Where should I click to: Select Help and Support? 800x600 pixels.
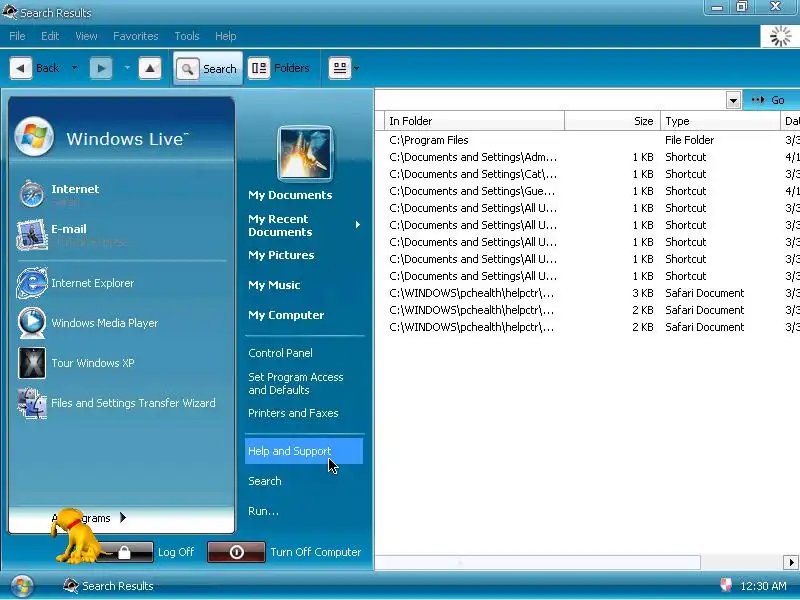[304, 451]
